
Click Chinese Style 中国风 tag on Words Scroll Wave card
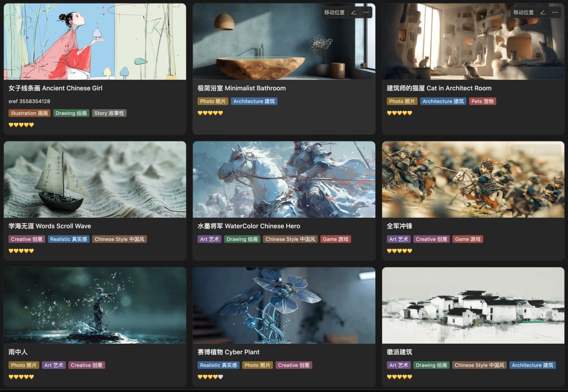coord(120,239)
